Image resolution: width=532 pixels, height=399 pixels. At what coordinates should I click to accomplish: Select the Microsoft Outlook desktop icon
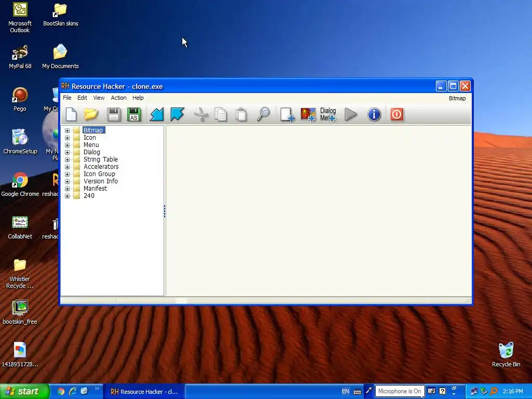pos(20,18)
